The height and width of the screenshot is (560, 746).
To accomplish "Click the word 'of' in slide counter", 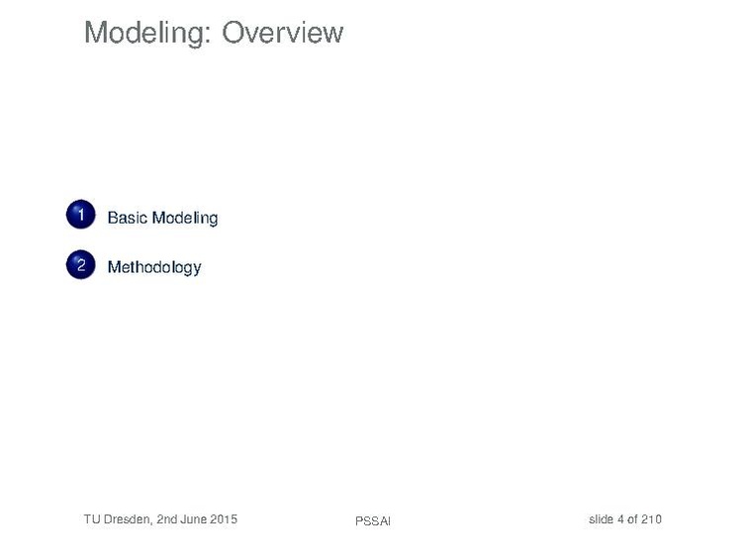I will pos(632,519).
